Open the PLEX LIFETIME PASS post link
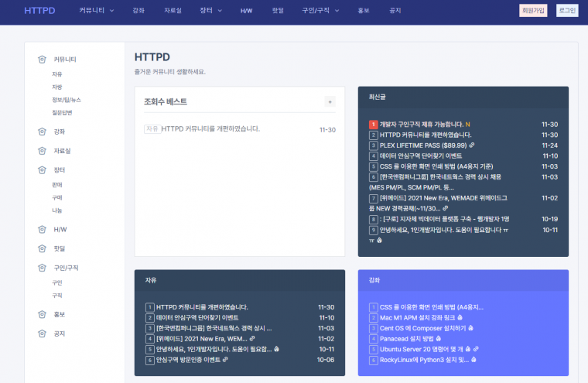The width and height of the screenshot is (588, 383). [422, 145]
